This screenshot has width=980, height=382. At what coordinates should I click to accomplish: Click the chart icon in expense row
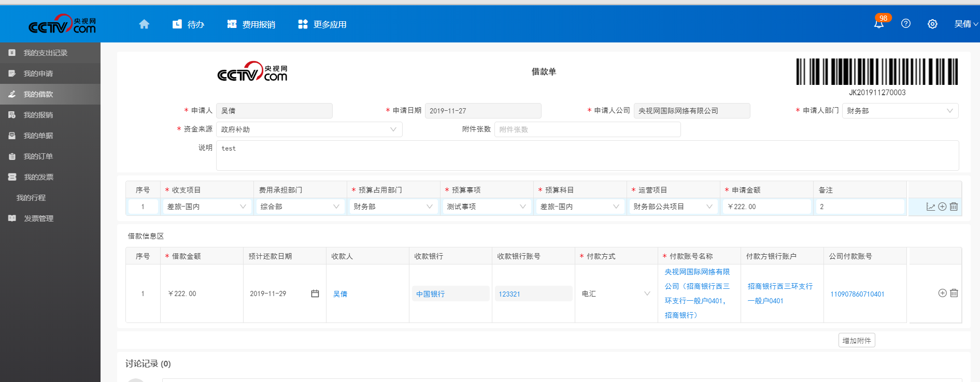931,207
